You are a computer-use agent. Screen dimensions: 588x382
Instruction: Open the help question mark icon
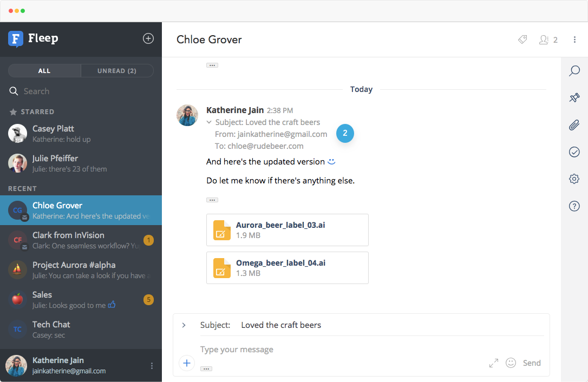coord(574,206)
